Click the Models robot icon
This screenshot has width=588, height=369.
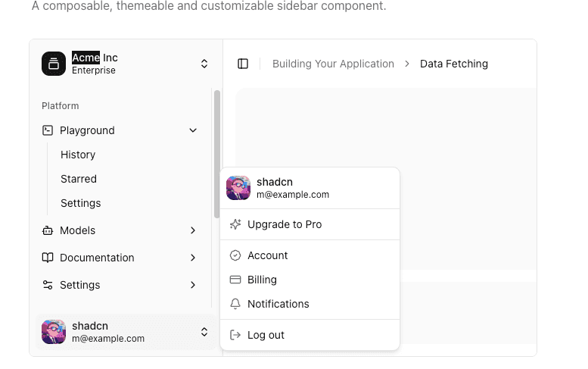pyautogui.click(x=48, y=230)
